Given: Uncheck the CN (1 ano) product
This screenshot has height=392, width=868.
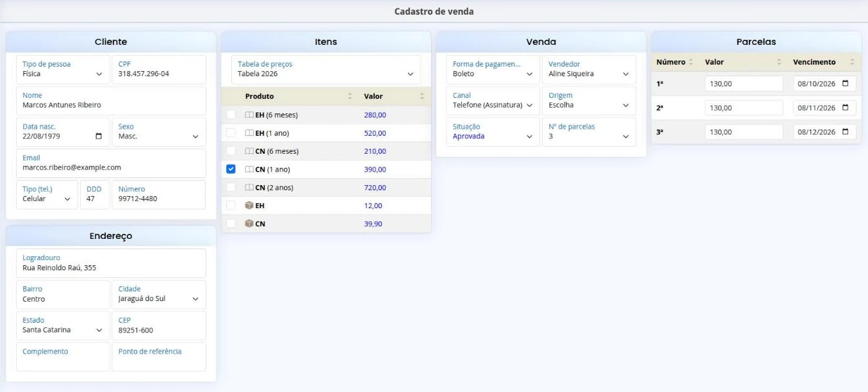Looking at the screenshot, I should [x=231, y=169].
